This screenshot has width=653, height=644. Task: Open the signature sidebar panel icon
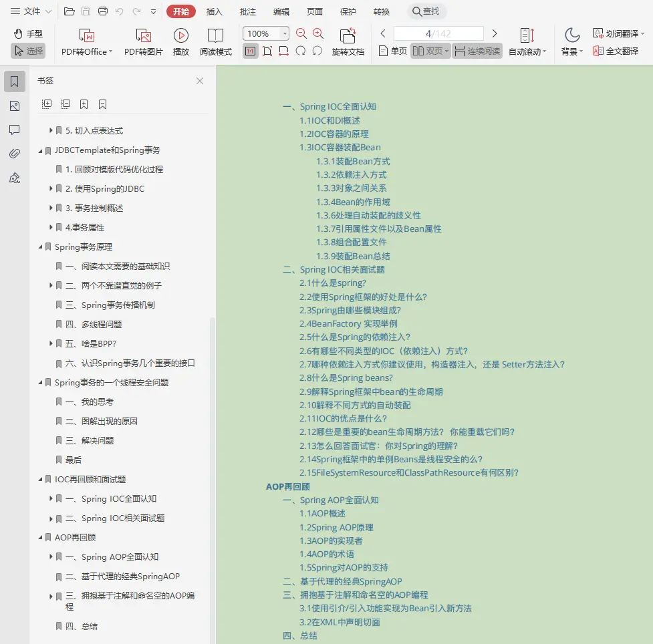(15, 178)
